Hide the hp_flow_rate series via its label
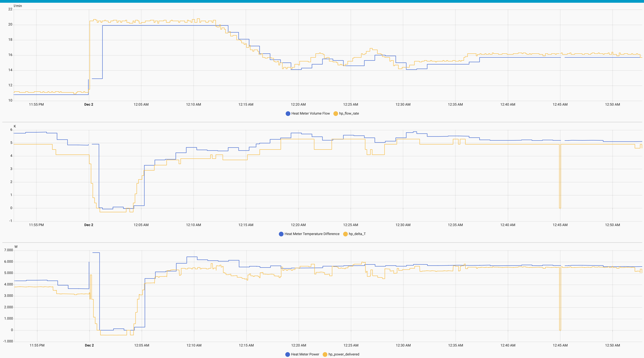This screenshot has height=358, width=644. point(349,114)
